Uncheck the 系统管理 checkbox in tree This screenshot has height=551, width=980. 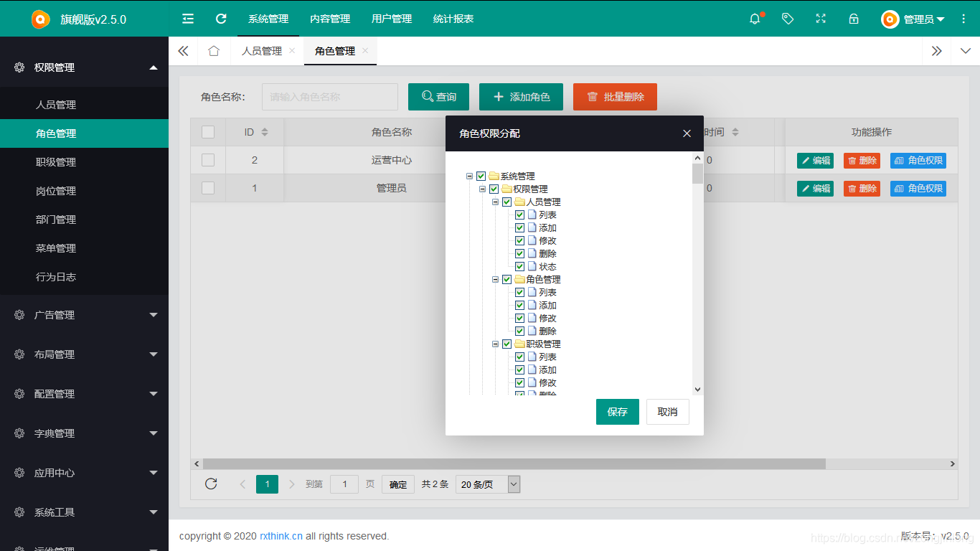pos(481,176)
